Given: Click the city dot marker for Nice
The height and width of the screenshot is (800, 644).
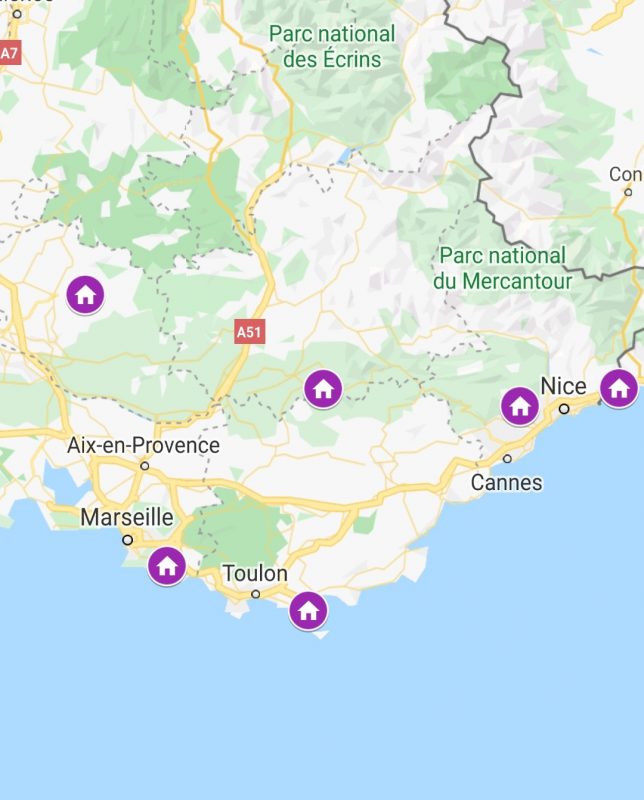Looking at the screenshot, I should (x=564, y=409).
